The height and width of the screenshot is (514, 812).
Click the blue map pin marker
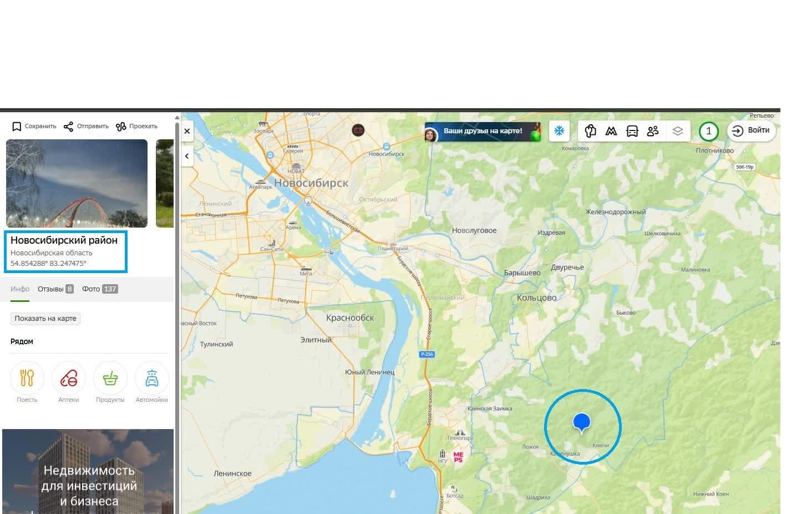pyautogui.click(x=581, y=423)
